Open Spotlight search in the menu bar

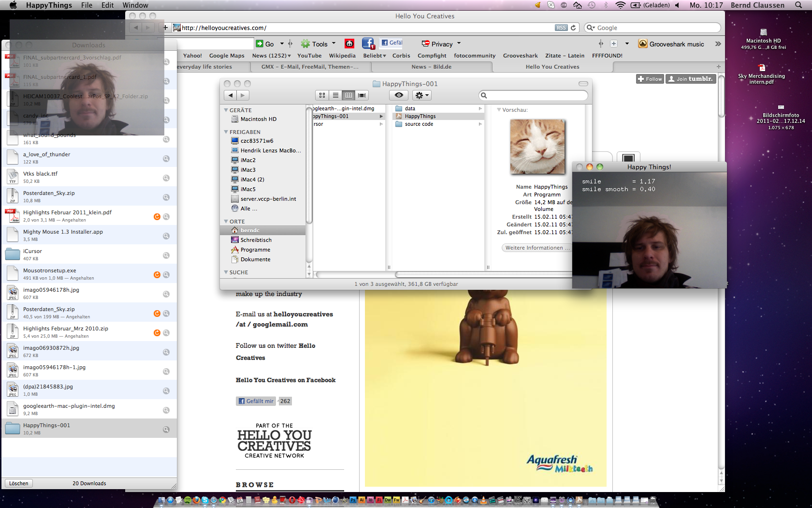pos(798,5)
